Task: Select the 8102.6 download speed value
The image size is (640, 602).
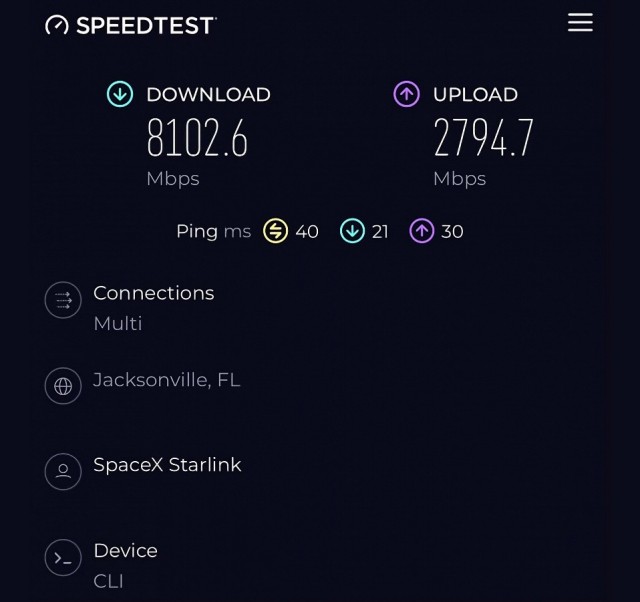Action: pyautogui.click(x=197, y=138)
